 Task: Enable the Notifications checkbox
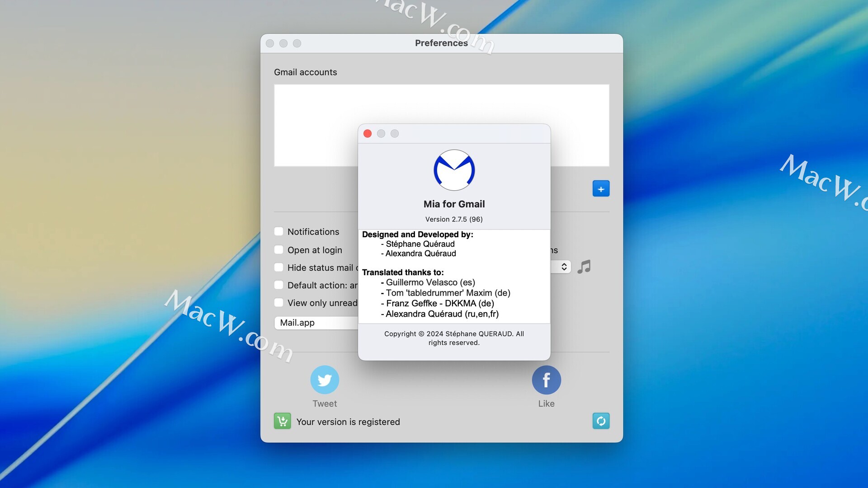pyautogui.click(x=279, y=231)
